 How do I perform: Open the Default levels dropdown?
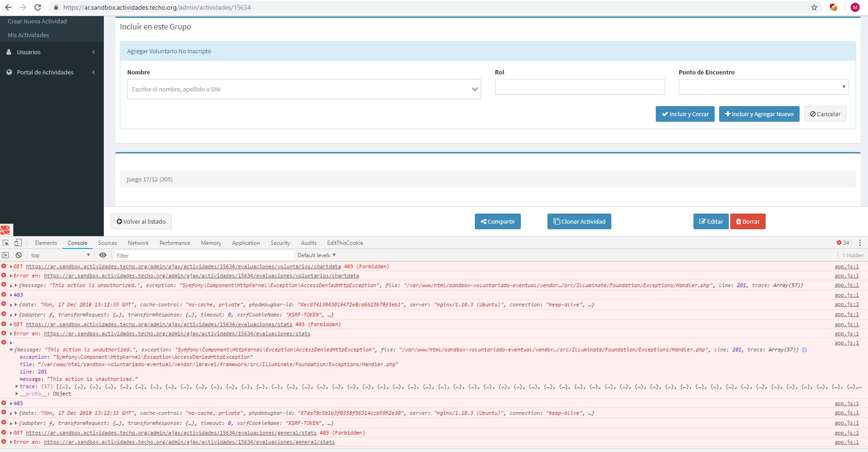point(316,255)
